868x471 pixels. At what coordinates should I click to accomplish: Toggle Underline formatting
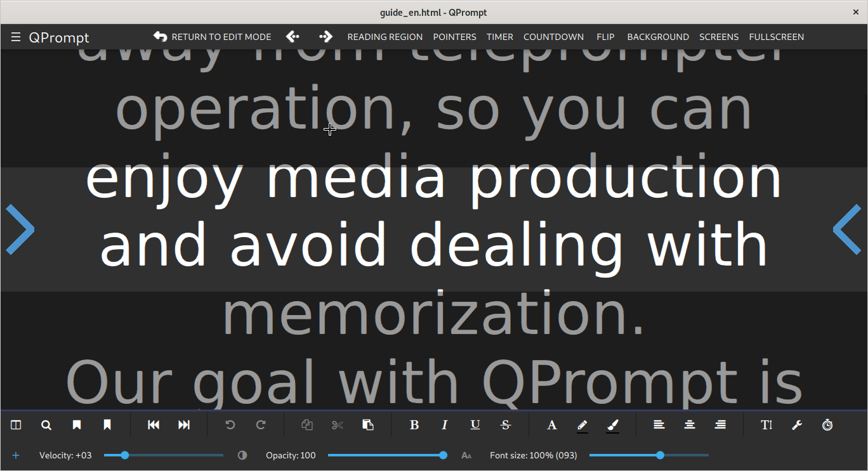(475, 425)
